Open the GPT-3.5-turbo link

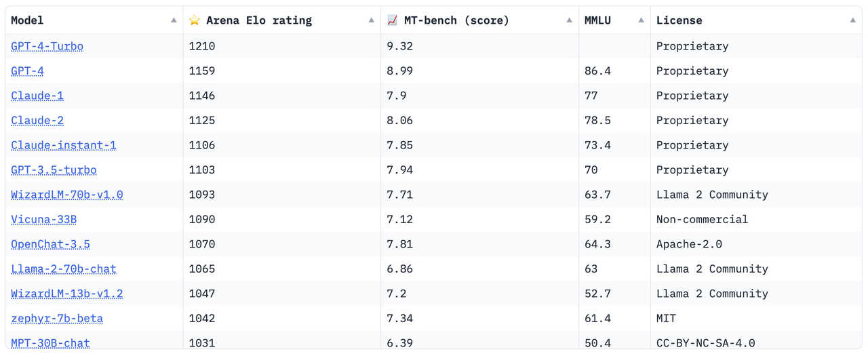[54, 170]
